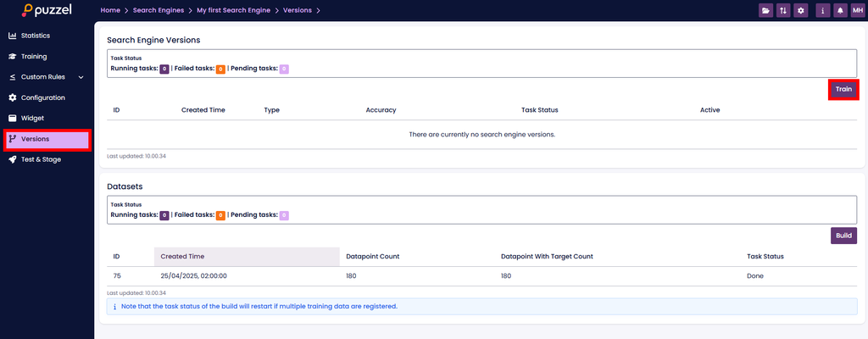Click the Search Engines breadcrumb
The image size is (868, 339).
coord(159,10)
